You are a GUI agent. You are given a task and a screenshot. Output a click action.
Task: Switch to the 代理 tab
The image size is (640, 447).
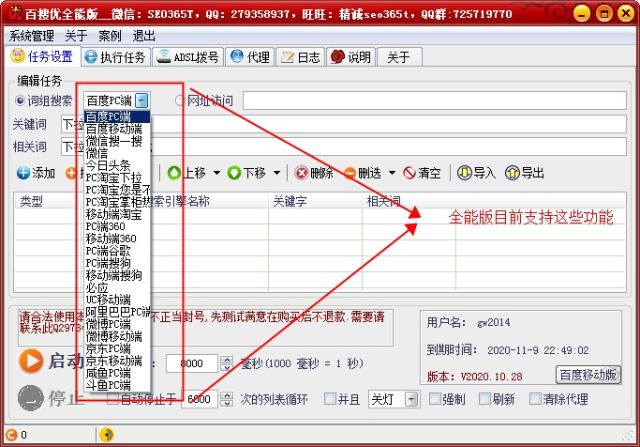[x=250, y=57]
